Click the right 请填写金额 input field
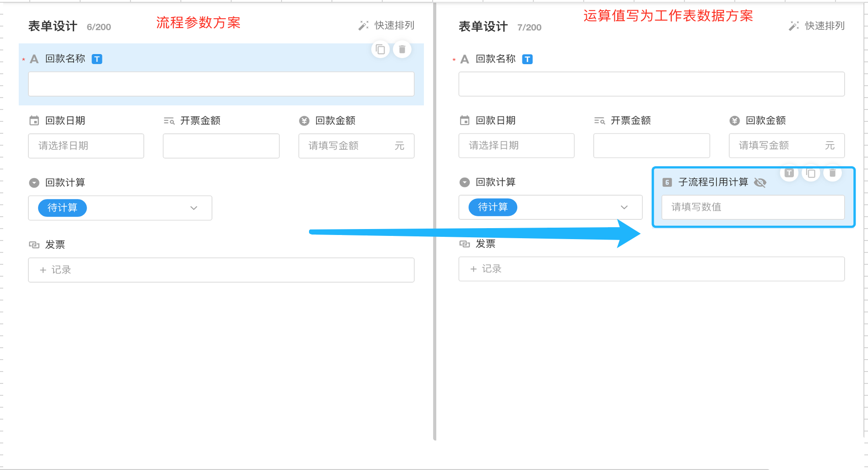The height and width of the screenshot is (470, 868). point(778,146)
